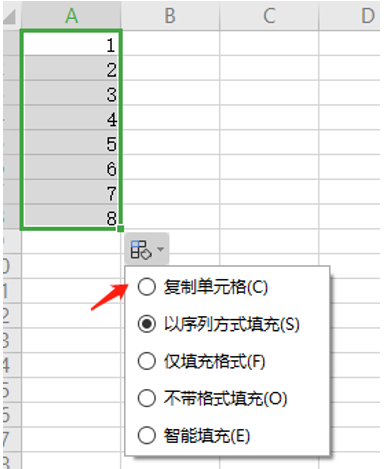Viewport: 384px width, 469px height.
Task: Select the cell containing 1
Action: 71,43
